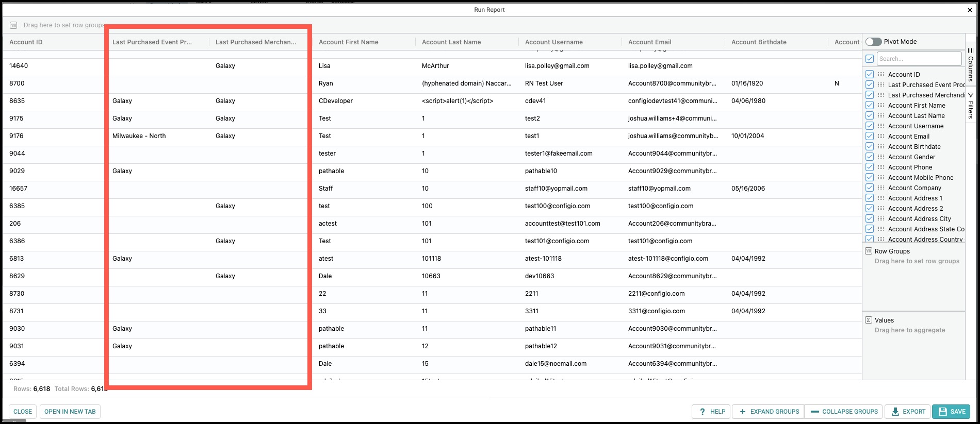Viewport: 980px width, 424px height.
Task: Select the Account Address City drag handle icon
Action: tap(881, 219)
